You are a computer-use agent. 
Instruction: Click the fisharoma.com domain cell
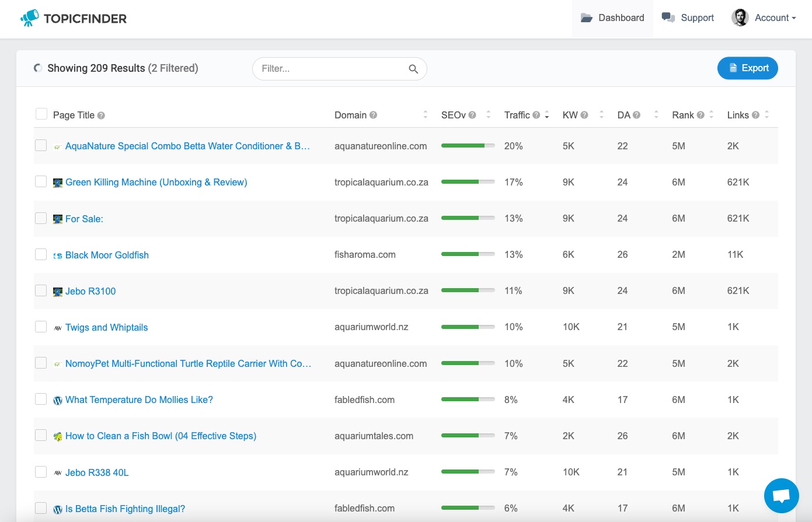click(x=365, y=254)
